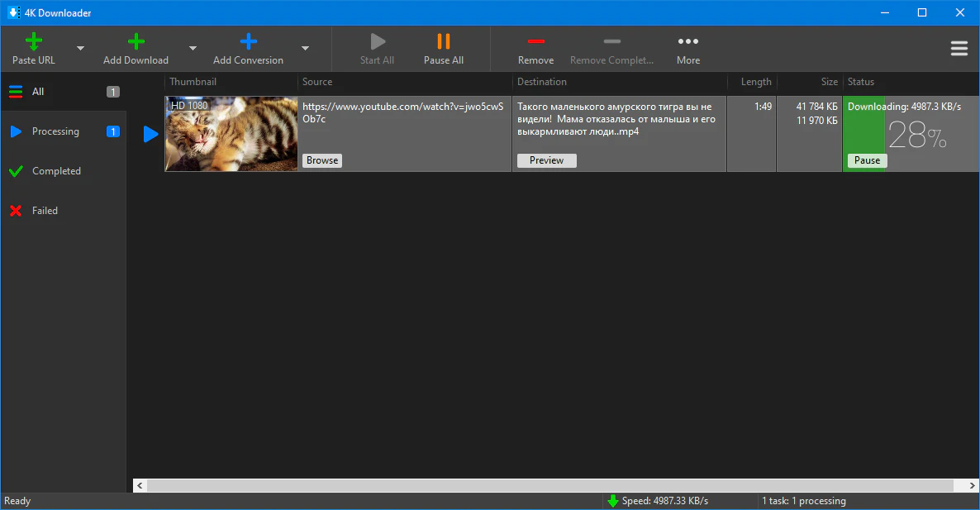Click the Preview button in Destination
This screenshot has height=510, width=980.
pyautogui.click(x=546, y=160)
